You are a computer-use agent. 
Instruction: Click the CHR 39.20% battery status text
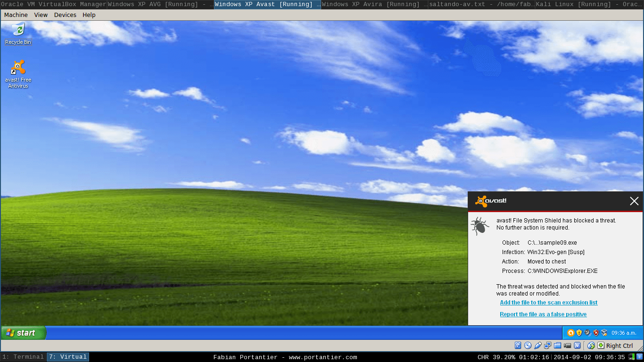click(496, 357)
